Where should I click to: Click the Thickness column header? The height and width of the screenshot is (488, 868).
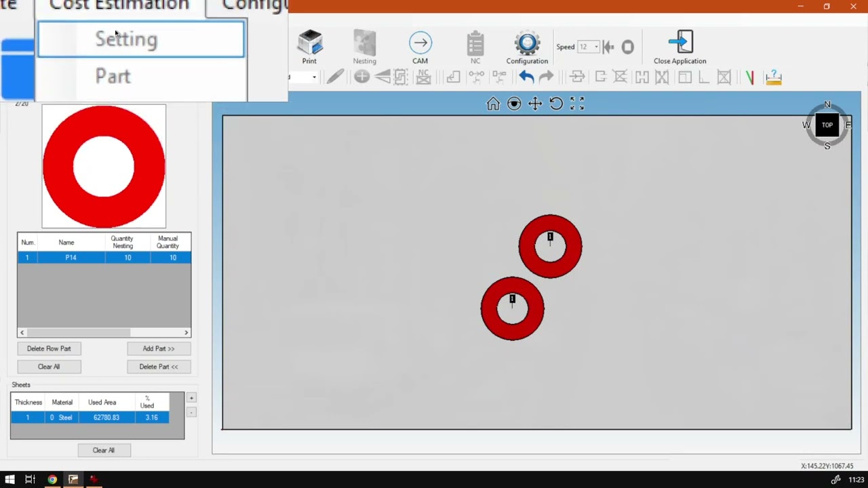coord(28,402)
